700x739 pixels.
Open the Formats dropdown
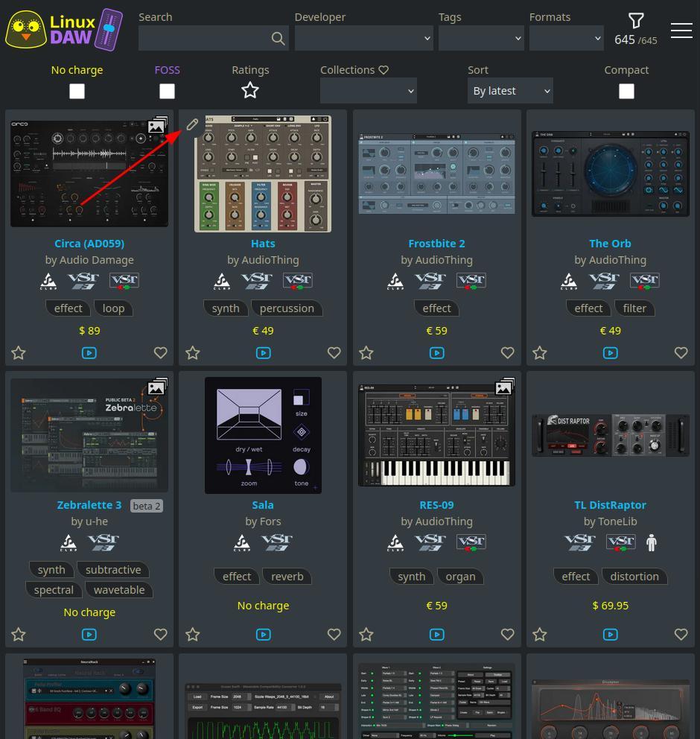(x=566, y=38)
